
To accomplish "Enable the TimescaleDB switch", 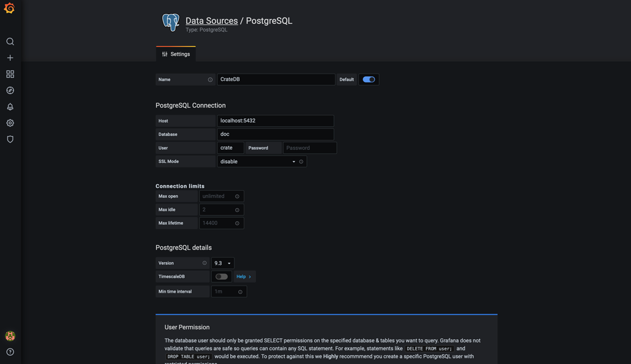I will (221, 277).
